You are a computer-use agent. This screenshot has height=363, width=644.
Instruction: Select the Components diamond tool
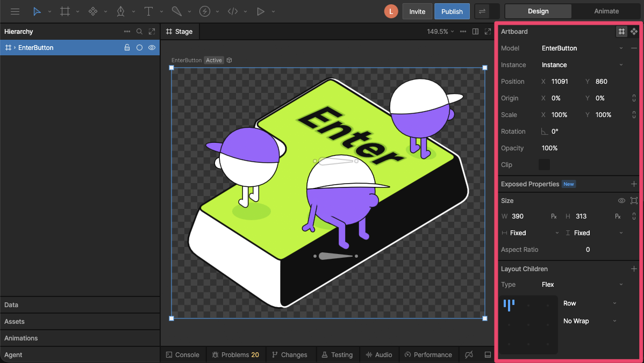93,11
